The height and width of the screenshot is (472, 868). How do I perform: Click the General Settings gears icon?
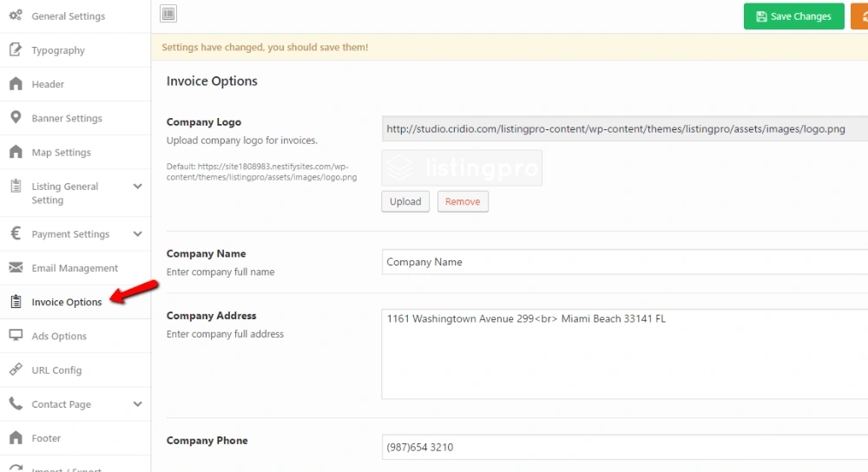coord(16,16)
